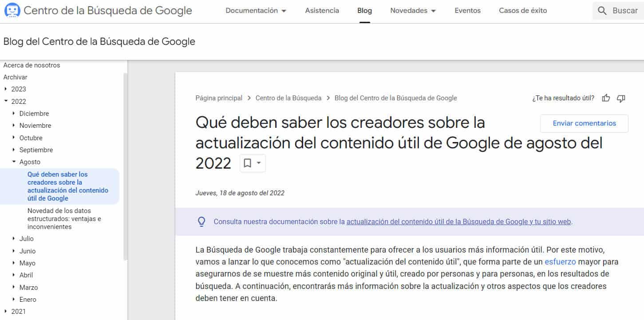Expand the Noviembre month
This screenshot has width=644, height=320.
[x=14, y=126]
